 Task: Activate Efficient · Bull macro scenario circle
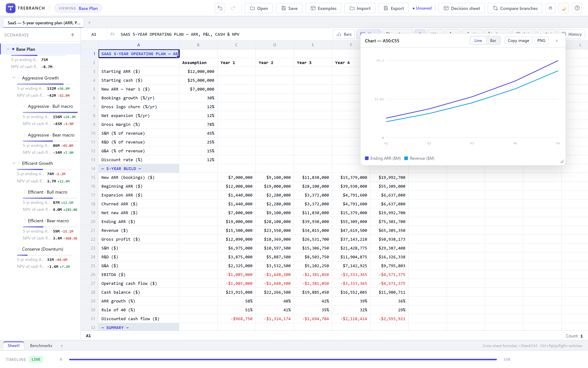click(x=25, y=192)
